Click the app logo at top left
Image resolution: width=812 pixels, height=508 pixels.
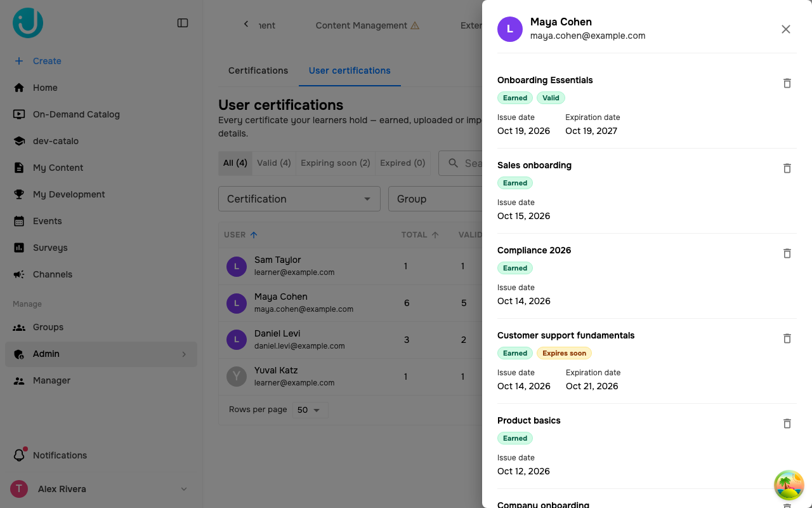[28, 23]
